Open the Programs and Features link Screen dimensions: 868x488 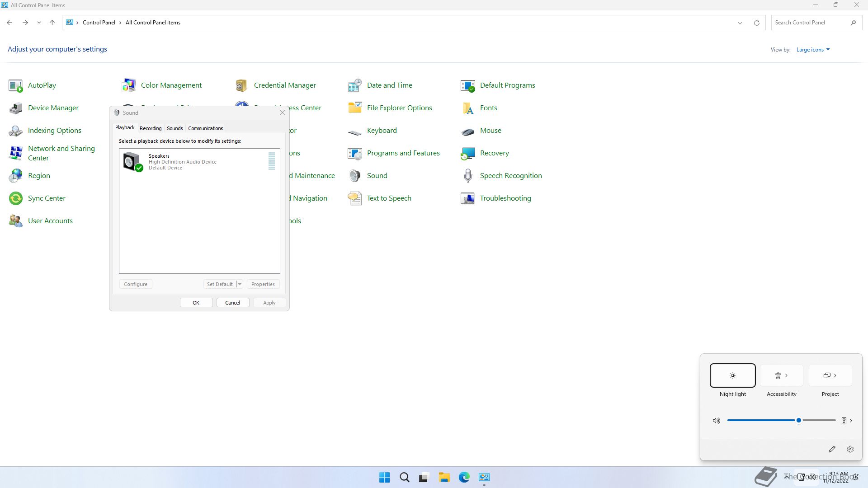(x=403, y=153)
